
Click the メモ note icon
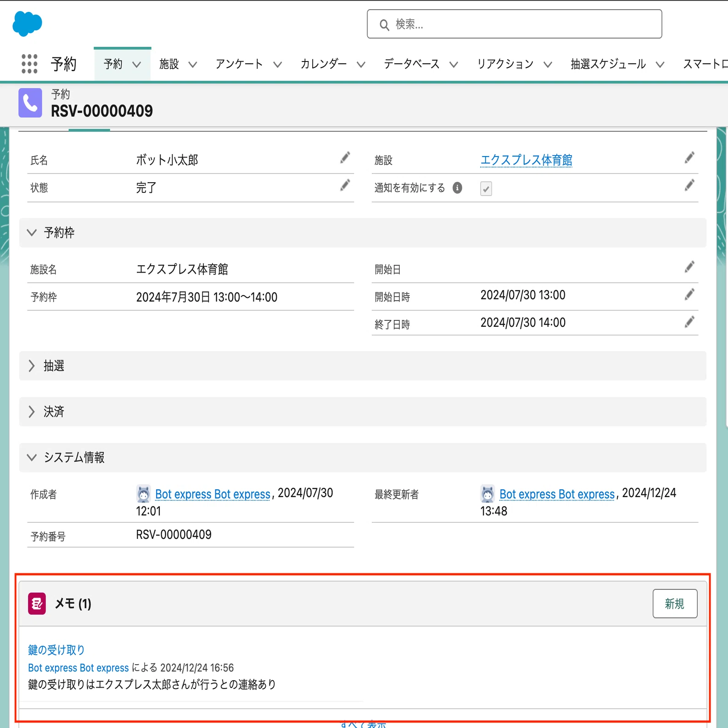37,604
